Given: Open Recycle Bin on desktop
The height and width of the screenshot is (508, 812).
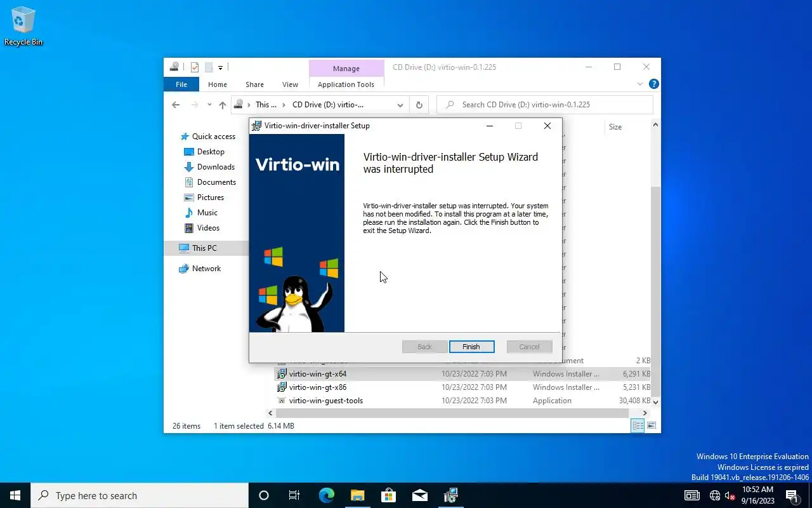Looking at the screenshot, I should [x=23, y=27].
